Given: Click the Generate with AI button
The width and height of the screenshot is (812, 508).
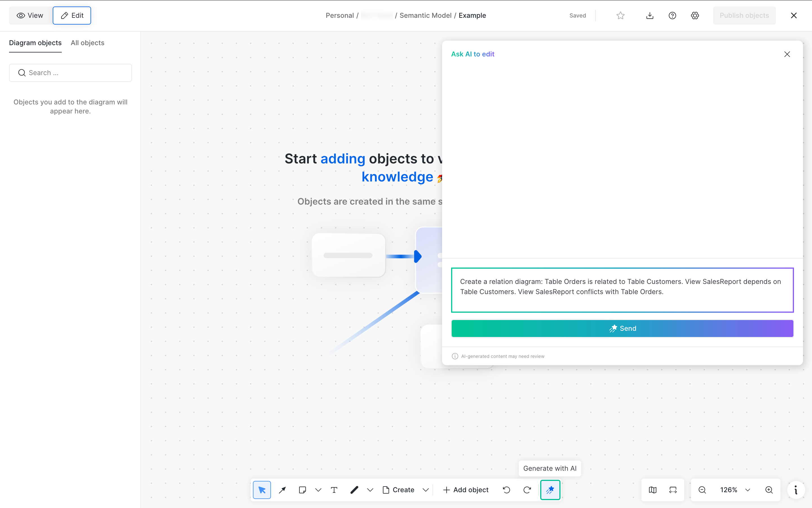Looking at the screenshot, I should (x=550, y=490).
